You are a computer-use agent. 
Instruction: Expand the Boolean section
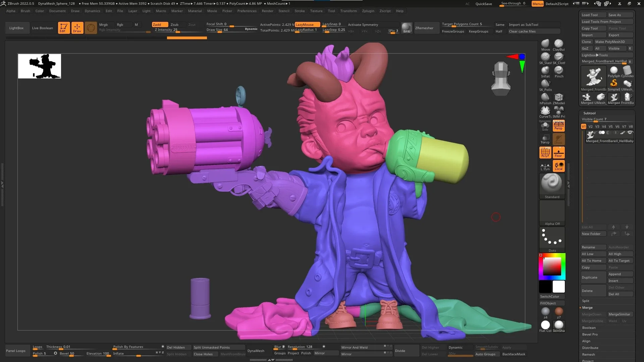click(589, 327)
